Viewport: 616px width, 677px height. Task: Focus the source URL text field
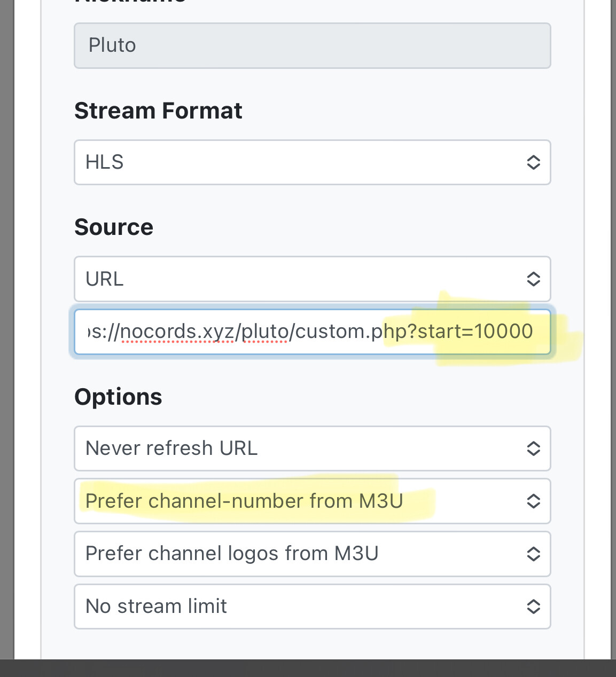click(312, 332)
